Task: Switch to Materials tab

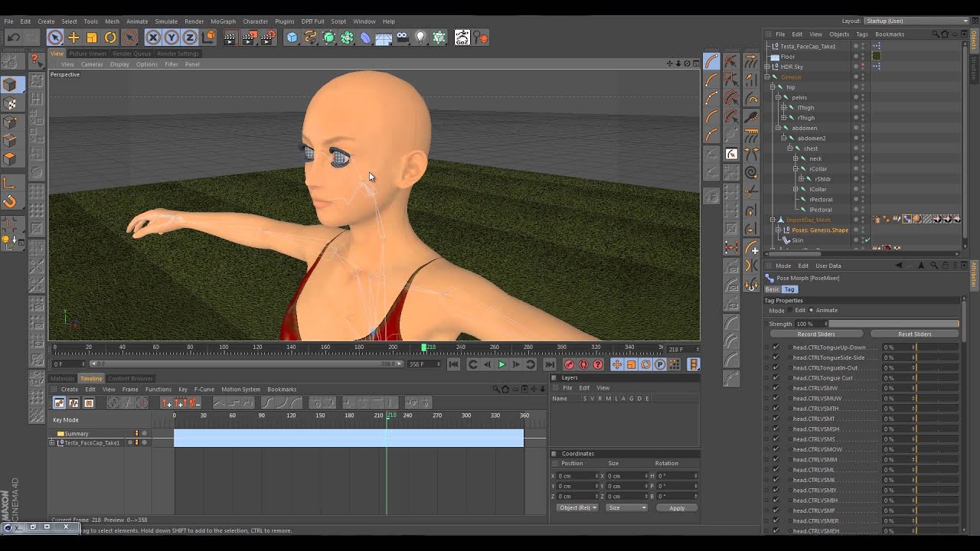Action: [63, 378]
